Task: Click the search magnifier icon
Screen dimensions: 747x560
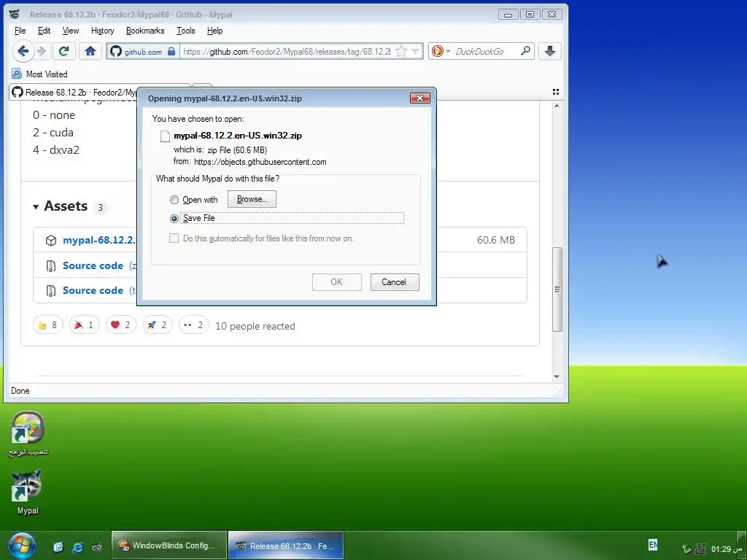Action: [x=525, y=51]
